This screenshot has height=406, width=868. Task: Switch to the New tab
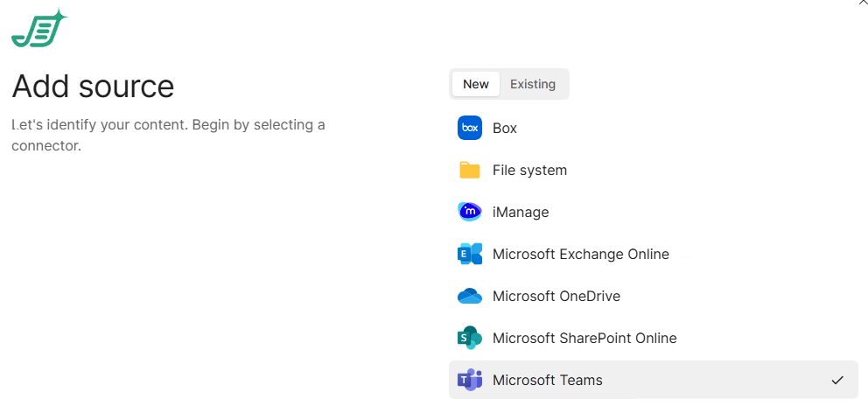coord(476,84)
